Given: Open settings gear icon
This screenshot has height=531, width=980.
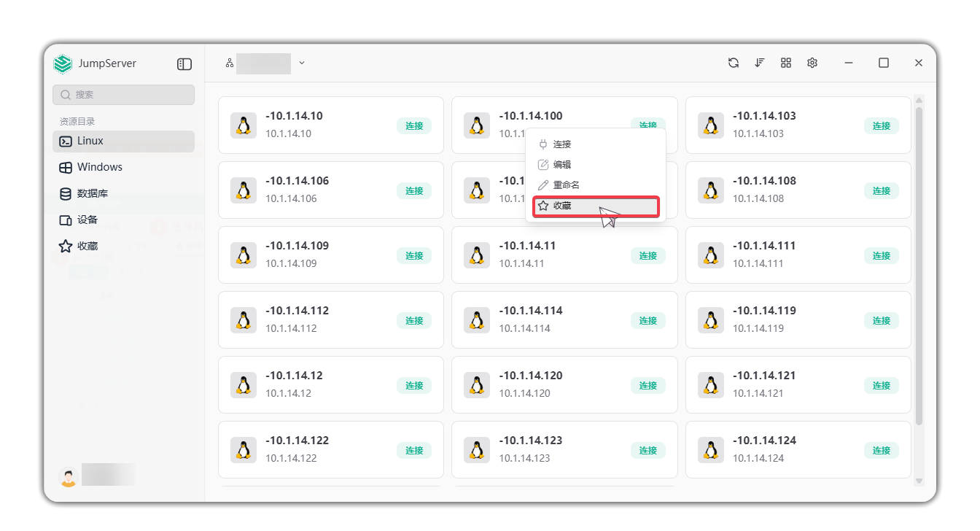Looking at the screenshot, I should pos(812,63).
